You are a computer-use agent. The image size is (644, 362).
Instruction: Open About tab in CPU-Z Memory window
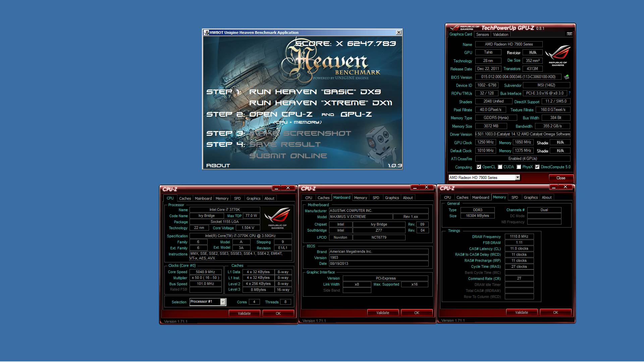(546, 197)
